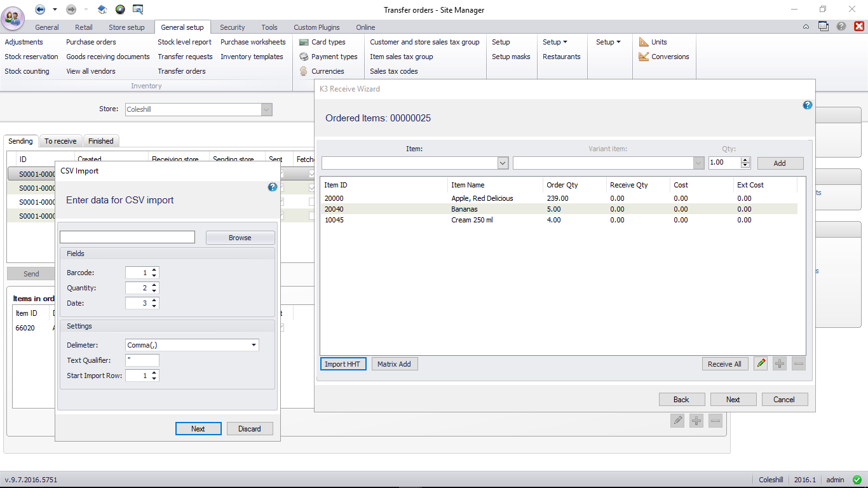Increase the Barcode field number
Screen dimensions: 868x488
154,270
